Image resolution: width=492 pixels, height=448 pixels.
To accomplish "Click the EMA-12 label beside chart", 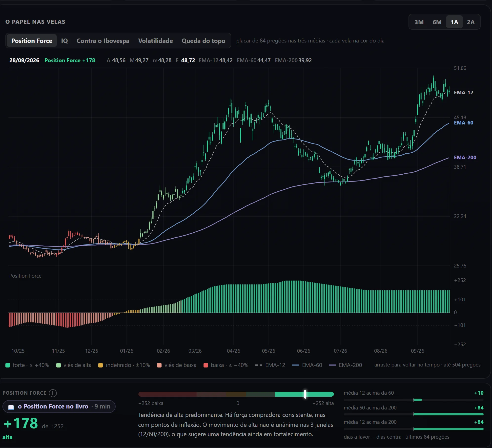I will [464, 93].
